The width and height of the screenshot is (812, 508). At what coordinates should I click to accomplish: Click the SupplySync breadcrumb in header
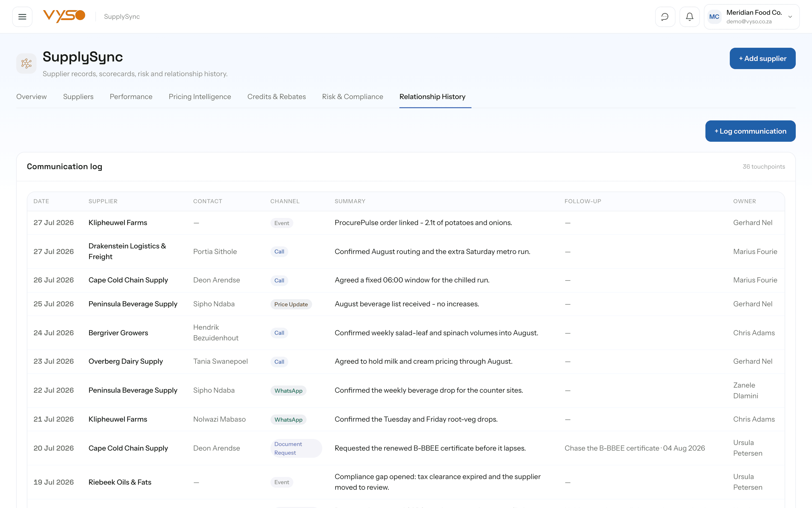[122, 17]
